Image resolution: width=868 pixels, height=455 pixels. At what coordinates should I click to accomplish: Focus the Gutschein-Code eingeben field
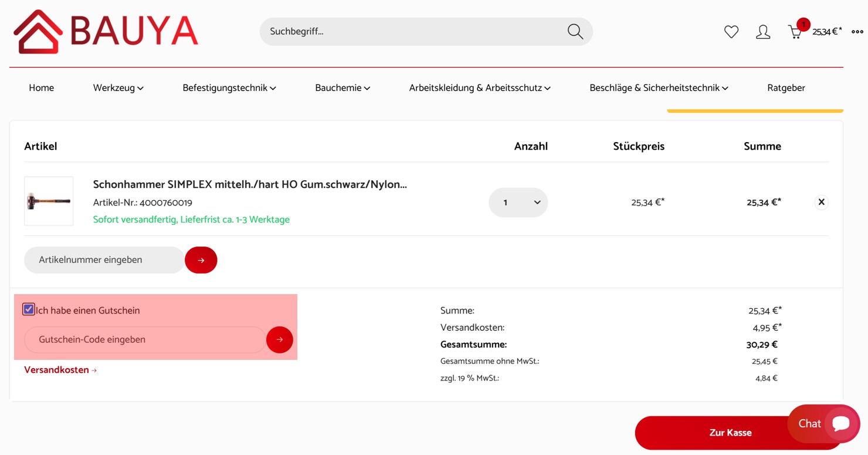coord(145,339)
